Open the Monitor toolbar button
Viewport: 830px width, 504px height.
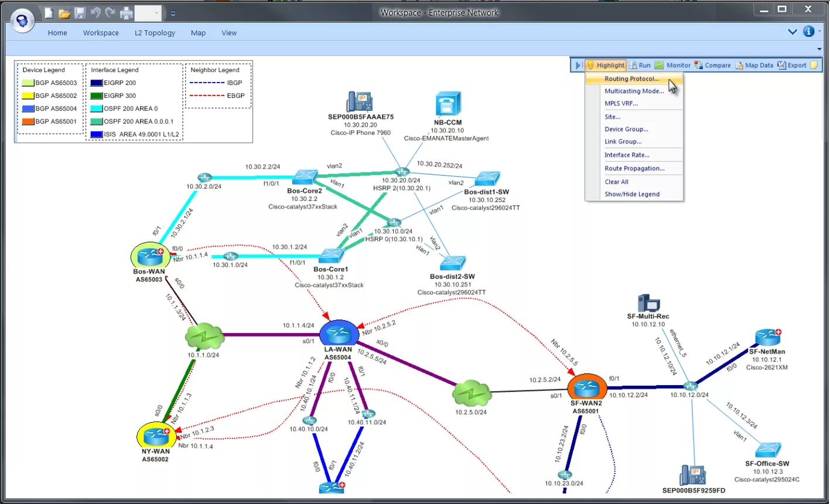point(672,65)
